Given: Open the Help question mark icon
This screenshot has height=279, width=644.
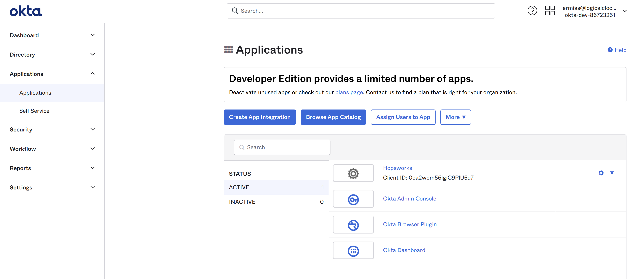Looking at the screenshot, I should click(x=532, y=10).
